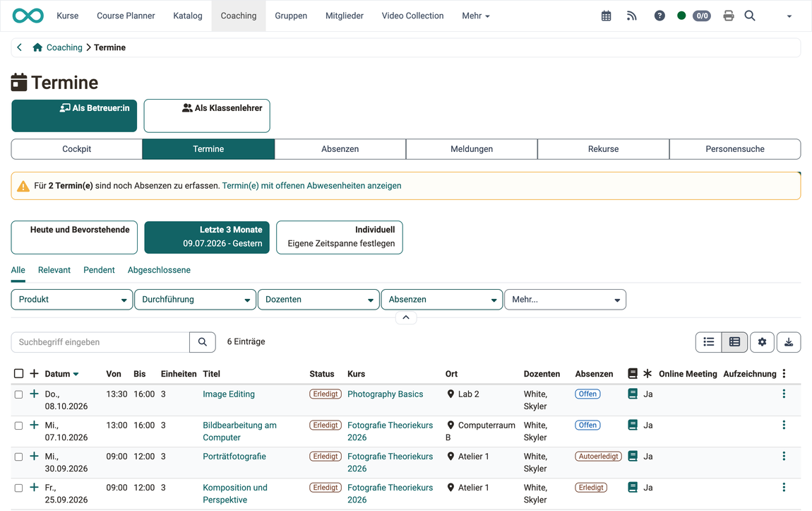Open the calendar icon in top bar

click(606, 16)
